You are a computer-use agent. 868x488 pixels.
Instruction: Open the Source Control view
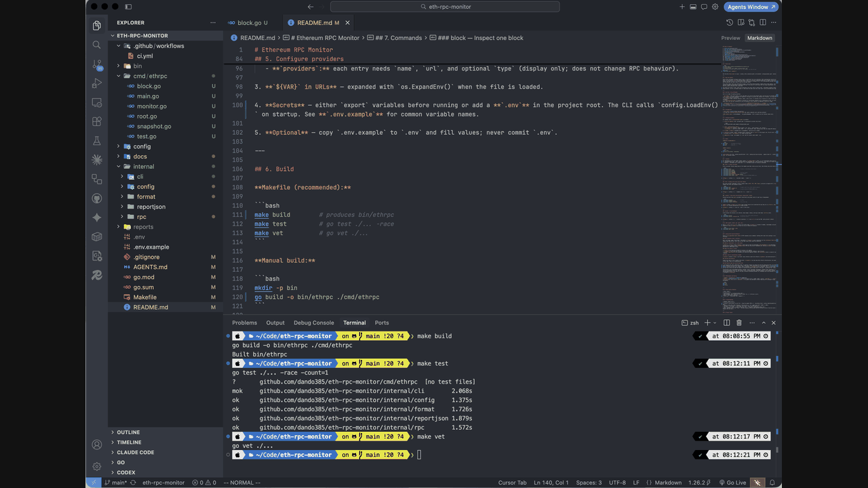(97, 64)
